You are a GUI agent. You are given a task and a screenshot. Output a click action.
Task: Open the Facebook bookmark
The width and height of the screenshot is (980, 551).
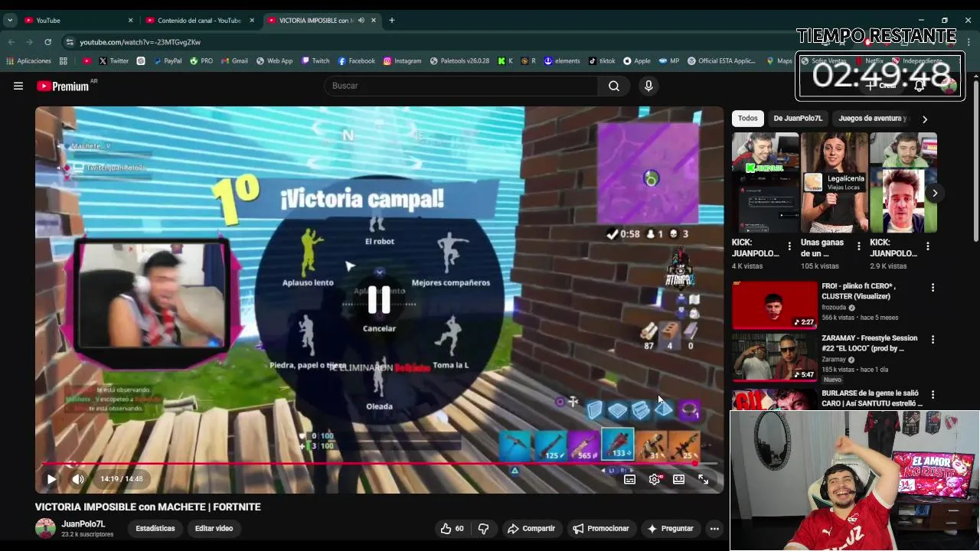356,61
